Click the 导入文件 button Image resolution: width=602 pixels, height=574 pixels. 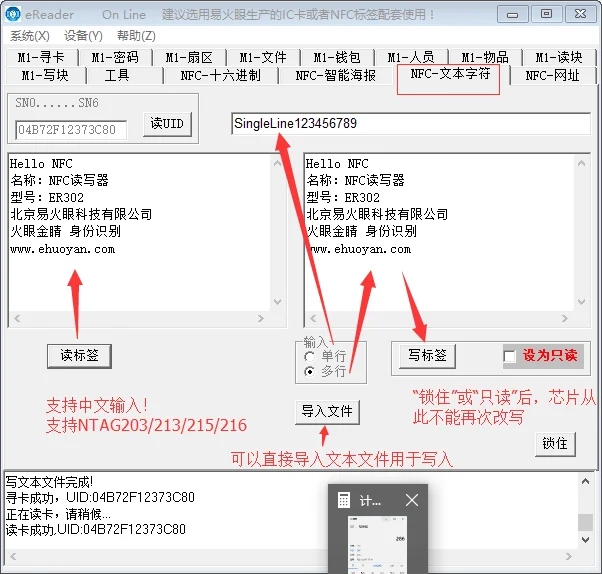(327, 412)
